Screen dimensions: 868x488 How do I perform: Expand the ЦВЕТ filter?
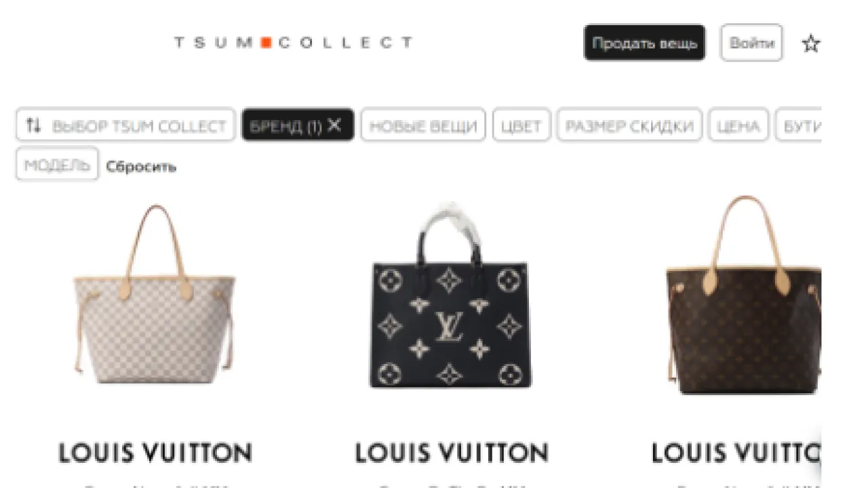[521, 125]
